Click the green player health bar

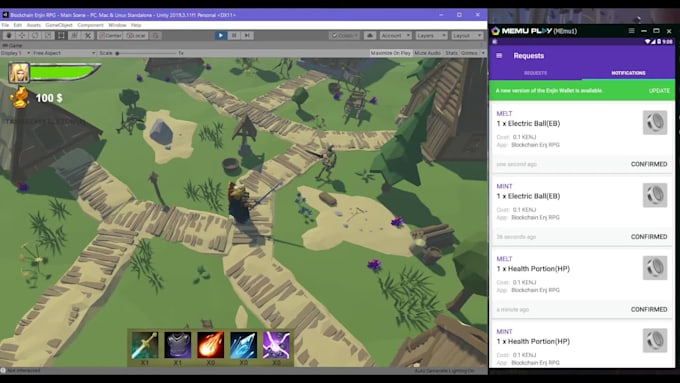(x=64, y=72)
